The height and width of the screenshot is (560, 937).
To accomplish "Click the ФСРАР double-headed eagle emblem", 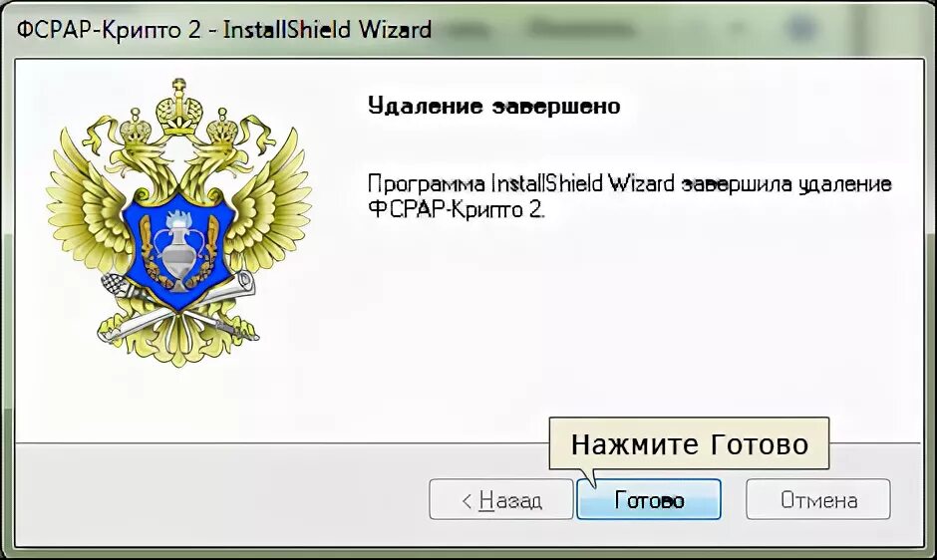I will click(178, 222).
